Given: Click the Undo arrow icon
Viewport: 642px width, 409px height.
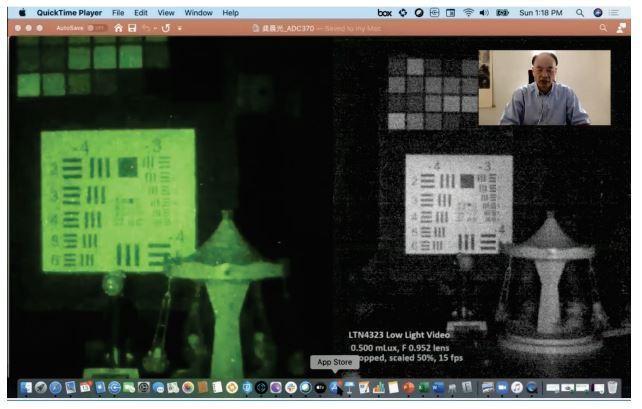Looking at the screenshot, I should coord(146,28).
